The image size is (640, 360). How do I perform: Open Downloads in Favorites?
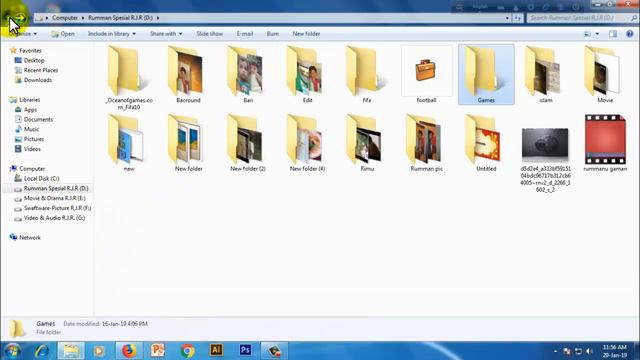[38, 80]
